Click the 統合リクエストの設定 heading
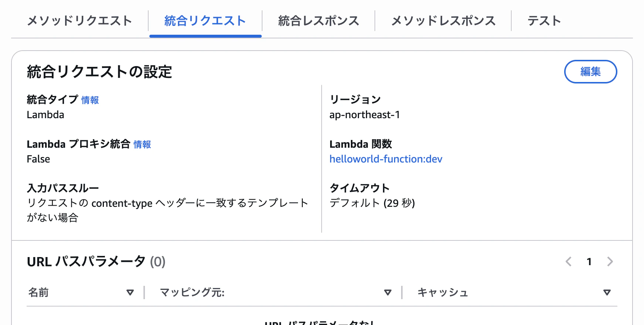 [x=99, y=72]
